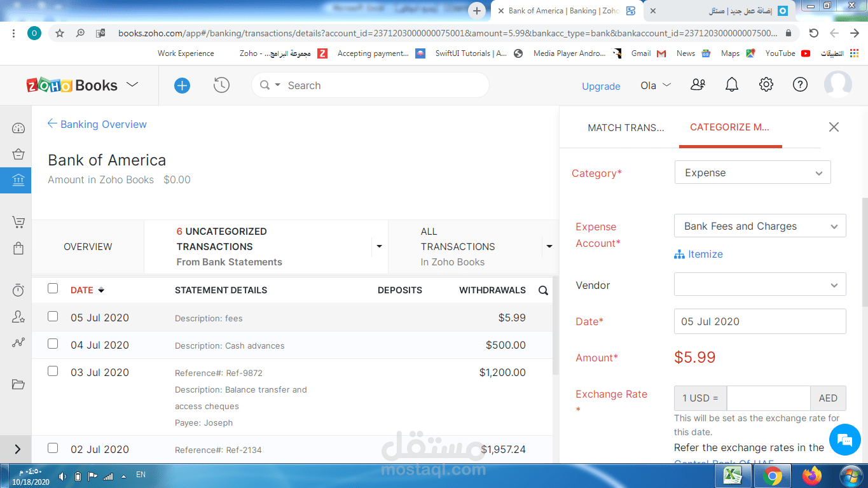Click the Exchange Rate input field
The width and height of the screenshot is (868, 488).
point(768,398)
